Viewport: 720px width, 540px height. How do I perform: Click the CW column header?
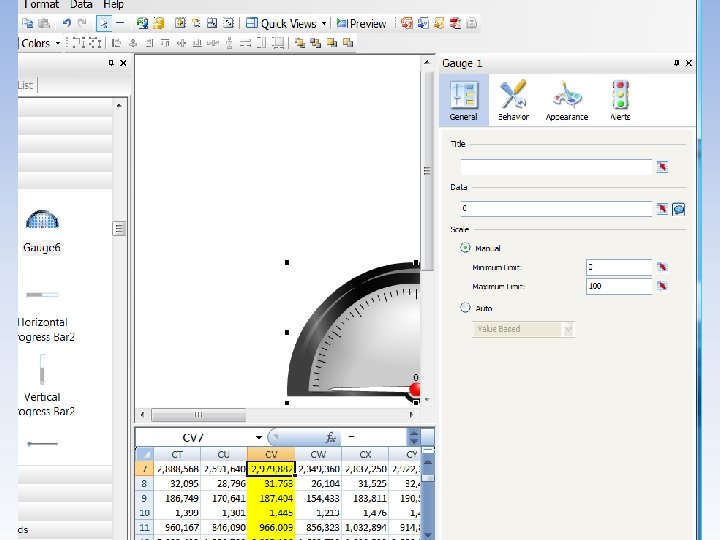coord(318,454)
